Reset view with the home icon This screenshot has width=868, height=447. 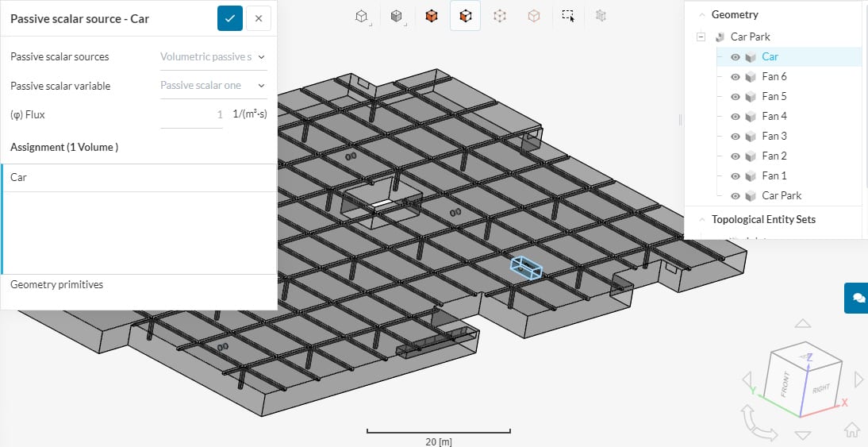tap(853, 430)
